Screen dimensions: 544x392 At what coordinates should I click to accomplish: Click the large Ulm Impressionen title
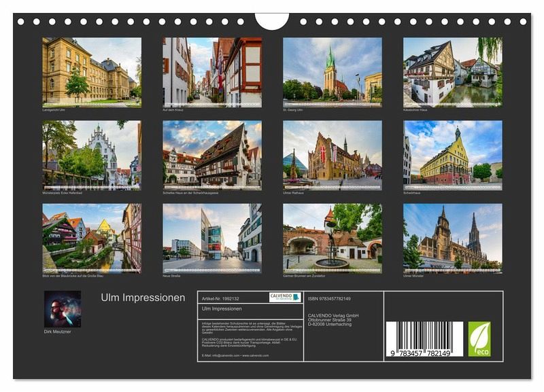coord(143,298)
